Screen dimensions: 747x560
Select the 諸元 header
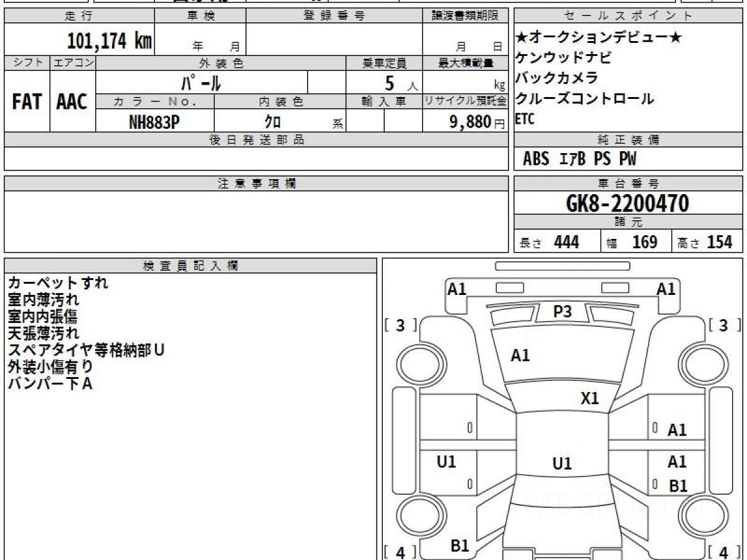tap(629, 222)
